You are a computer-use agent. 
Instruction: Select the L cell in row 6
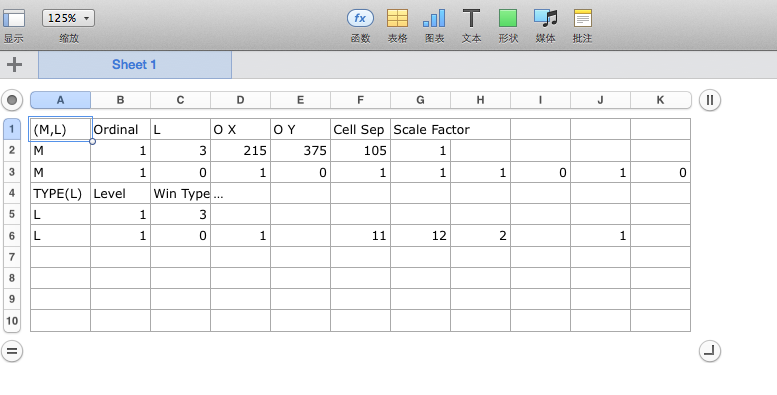click(x=60, y=235)
